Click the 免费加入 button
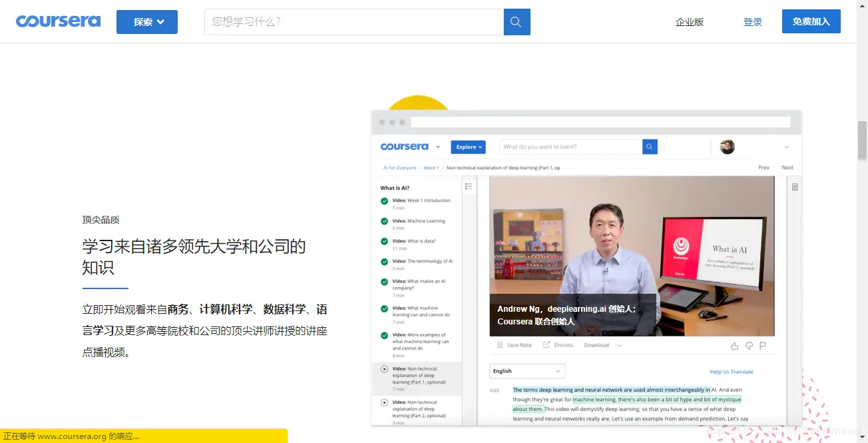This screenshot has height=443, width=868. [811, 21]
